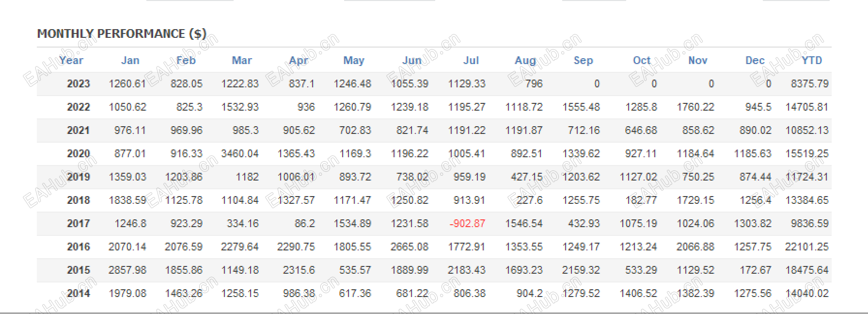868x314 pixels.
Task: Click the January 2015 value 2857.98
Action: coord(127,270)
